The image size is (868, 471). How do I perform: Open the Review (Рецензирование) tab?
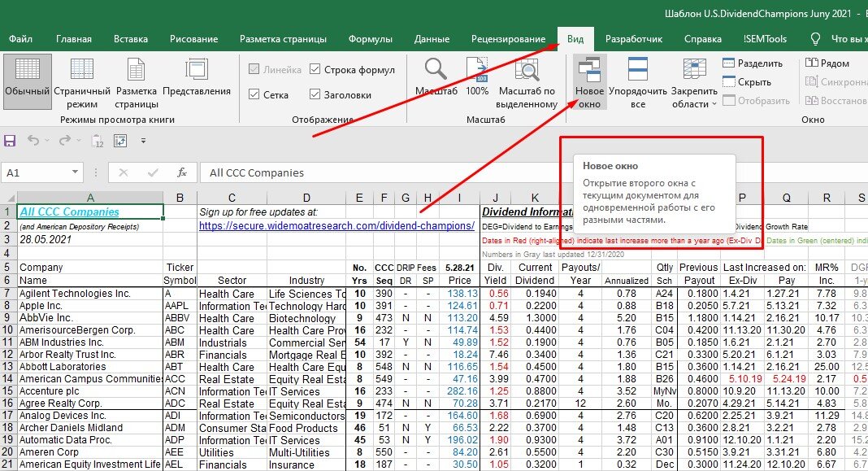508,39
